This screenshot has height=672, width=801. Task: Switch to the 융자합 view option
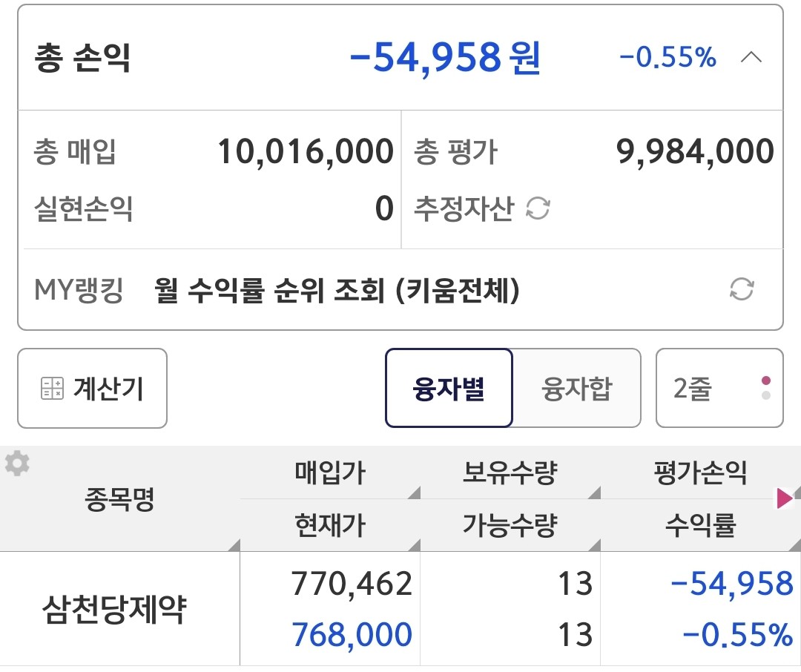(577, 389)
